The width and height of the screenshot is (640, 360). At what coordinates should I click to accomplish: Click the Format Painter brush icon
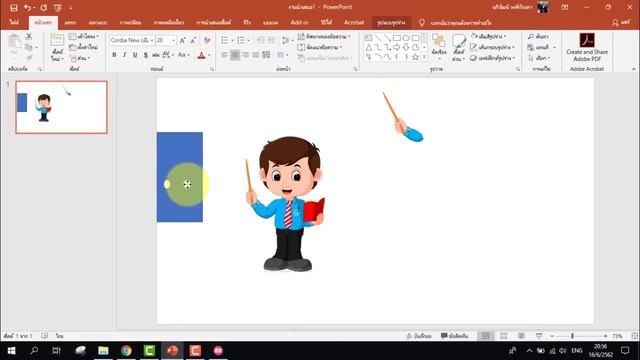29,58
